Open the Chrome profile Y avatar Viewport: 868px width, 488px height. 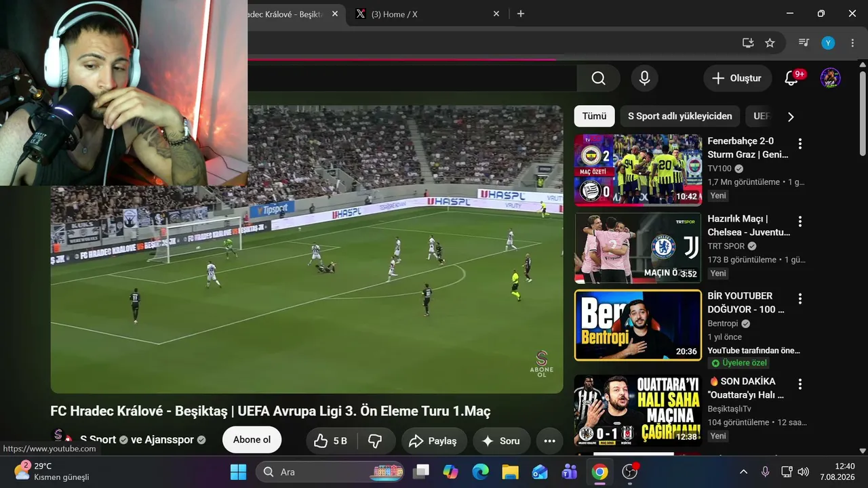point(828,43)
